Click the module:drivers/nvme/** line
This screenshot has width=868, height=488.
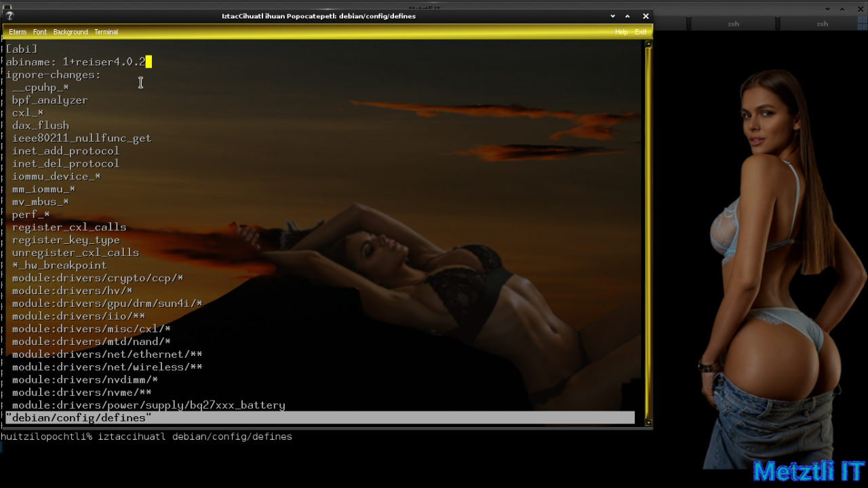[x=81, y=392]
